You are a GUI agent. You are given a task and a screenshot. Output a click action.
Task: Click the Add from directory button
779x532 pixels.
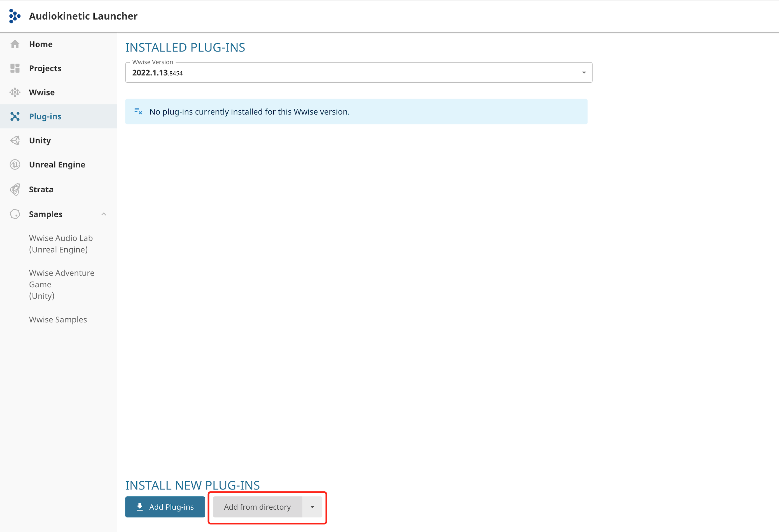click(257, 507)
